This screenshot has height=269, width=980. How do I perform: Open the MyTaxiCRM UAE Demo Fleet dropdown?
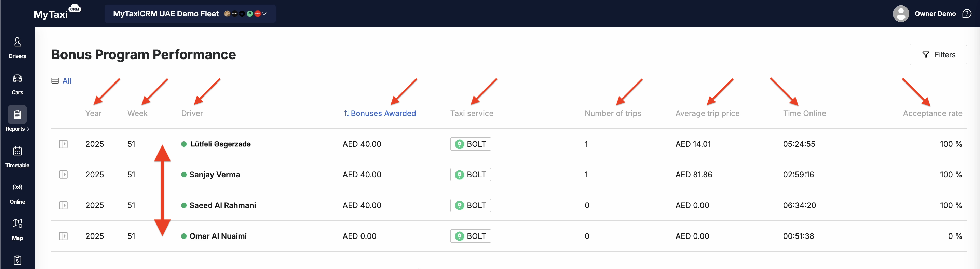click(x=190, y=14)
